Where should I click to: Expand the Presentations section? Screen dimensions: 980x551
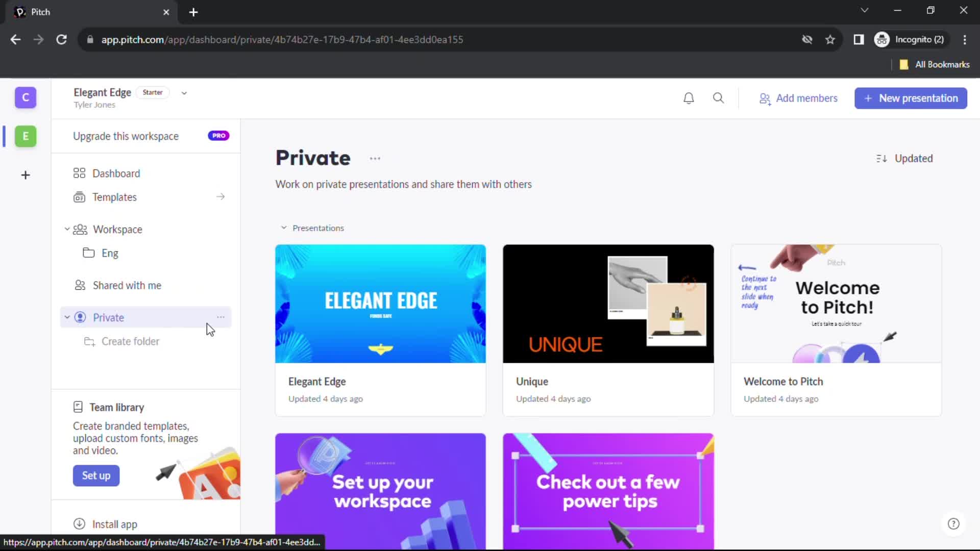click(x=283, y=228)
